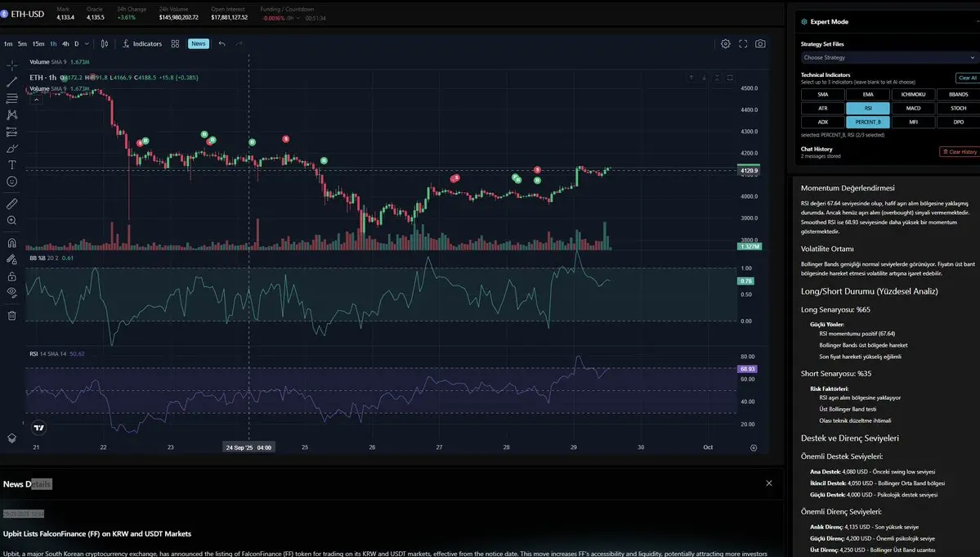Toggle the MACD indicator
This screenshot has height=557, width=980.
tap(913, 108)
